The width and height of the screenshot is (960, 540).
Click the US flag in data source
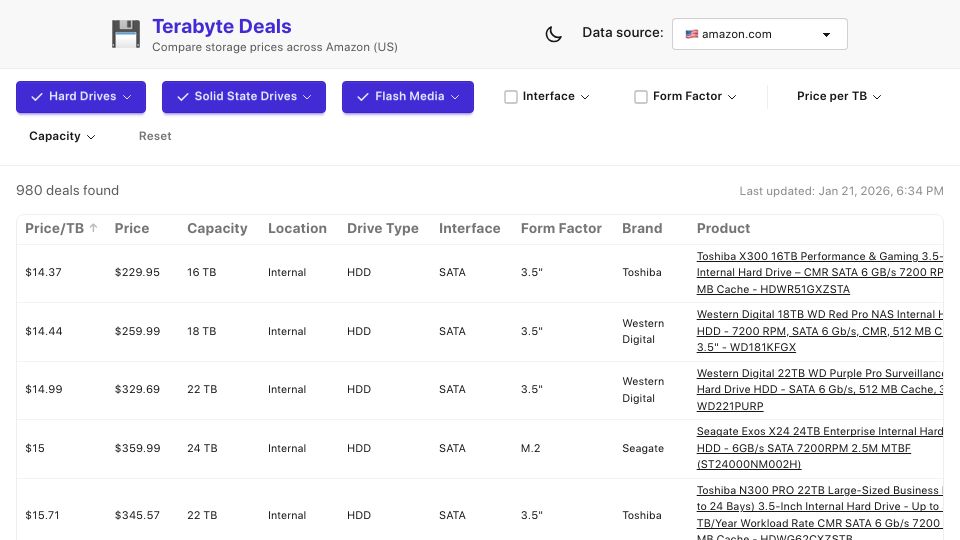[692, 34]
